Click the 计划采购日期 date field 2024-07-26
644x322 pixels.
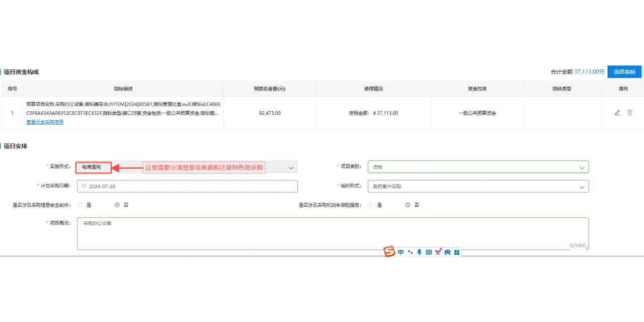click(x=187, y=186)
